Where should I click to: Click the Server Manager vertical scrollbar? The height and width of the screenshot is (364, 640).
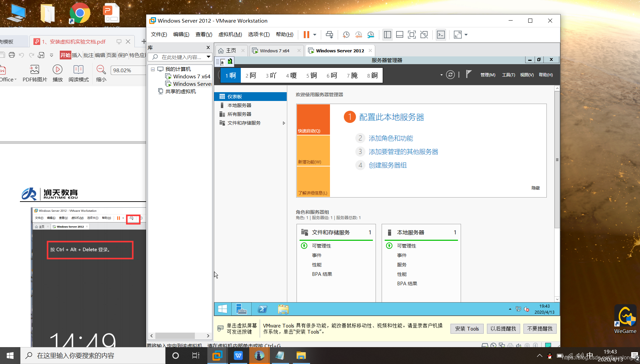(x=557, y=160)
